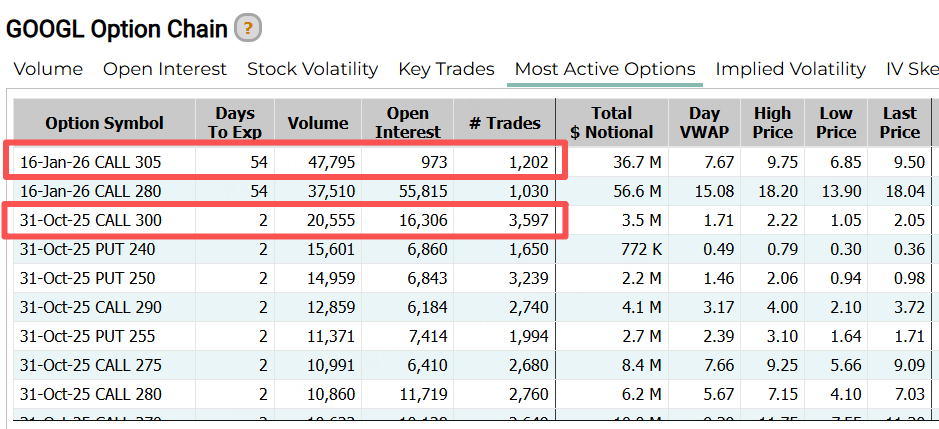Image resolution: width=939 pixels, height=429 pixels.
Task: Select the Most Active Options tab
Action: click(x=605, y=69)
